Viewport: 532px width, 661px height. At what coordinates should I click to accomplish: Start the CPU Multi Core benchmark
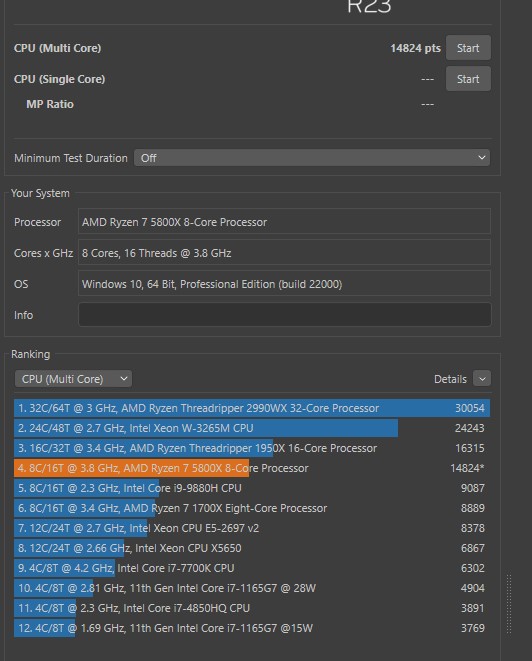[468, 48]
